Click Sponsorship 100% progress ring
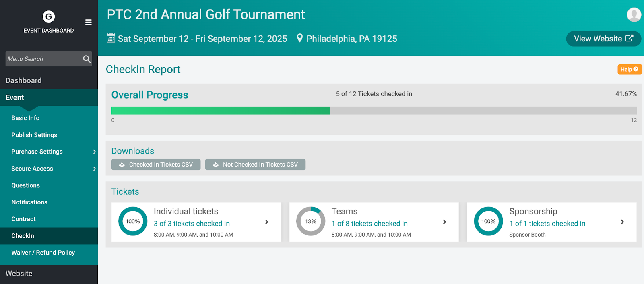 tap(488, 222)
